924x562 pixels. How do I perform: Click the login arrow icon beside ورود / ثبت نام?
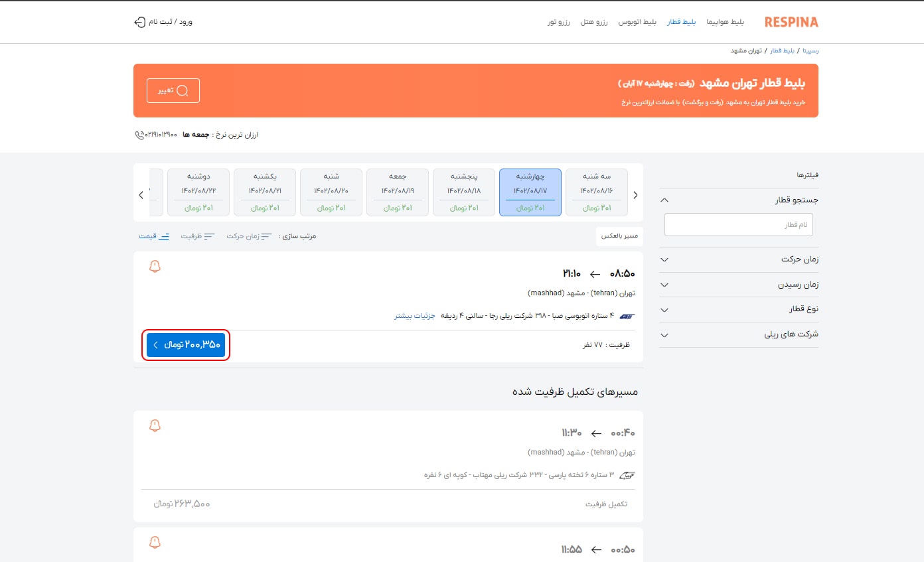pyautogui.click(x=139, y=21)
